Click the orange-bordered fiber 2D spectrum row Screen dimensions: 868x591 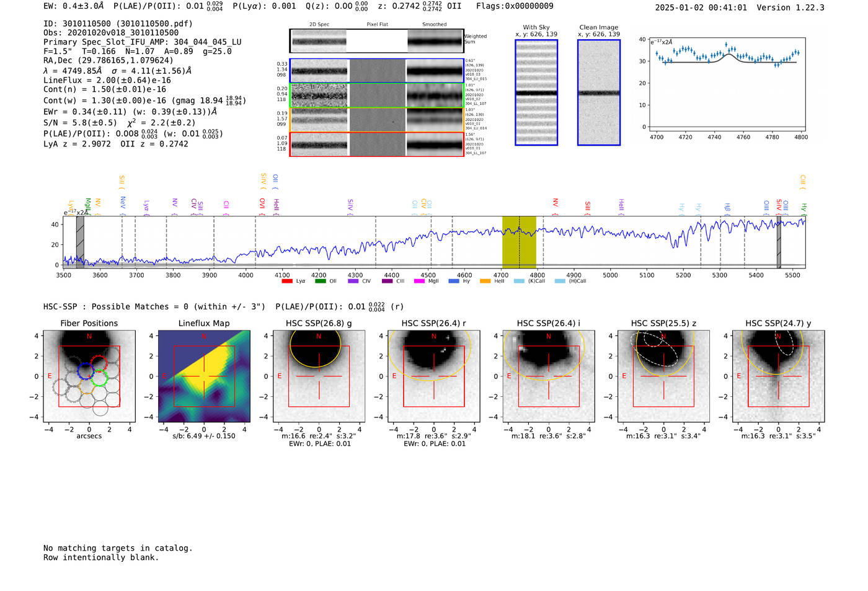pyautogui.click(x=377, y=120)
